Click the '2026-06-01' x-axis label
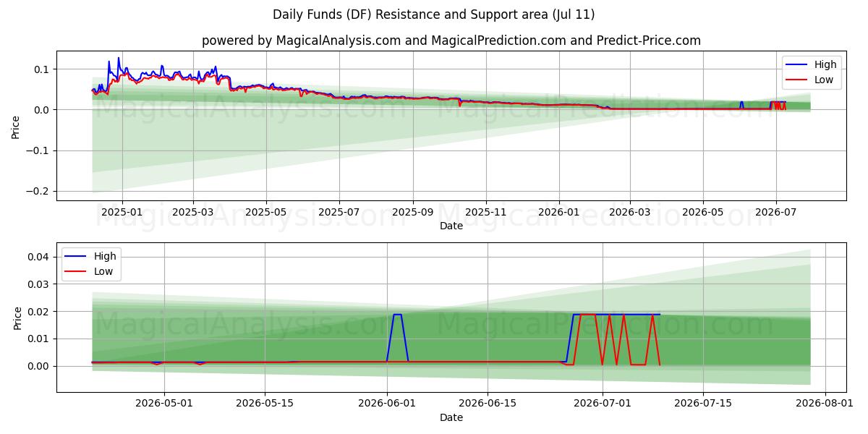This screenshot has height=434, width=868. [386, 404]
